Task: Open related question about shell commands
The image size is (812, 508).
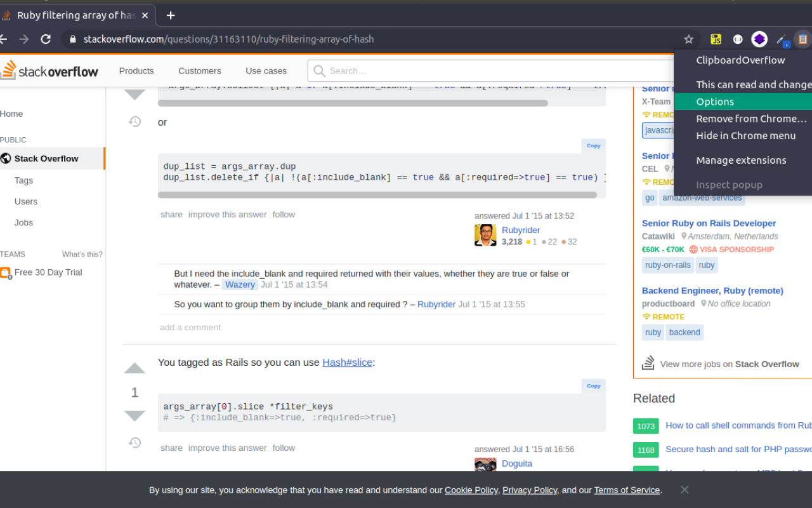Action: (x=738, y=425)
